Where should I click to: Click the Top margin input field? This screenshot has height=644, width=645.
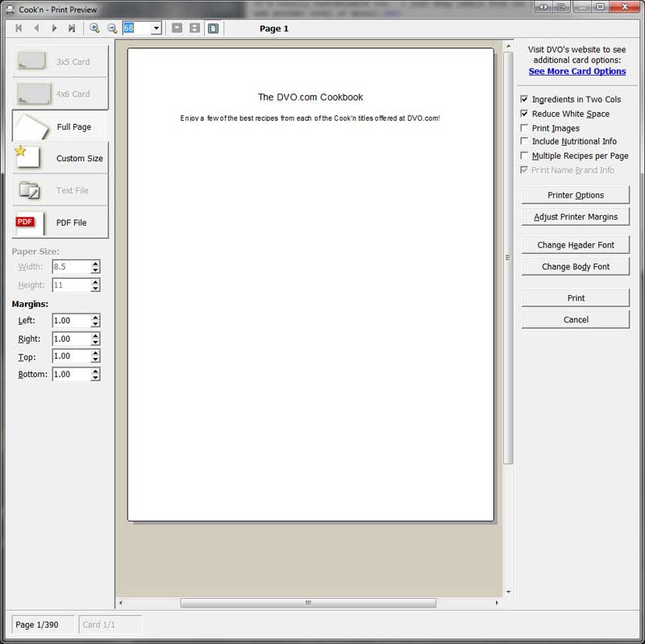tap(72, 355)
